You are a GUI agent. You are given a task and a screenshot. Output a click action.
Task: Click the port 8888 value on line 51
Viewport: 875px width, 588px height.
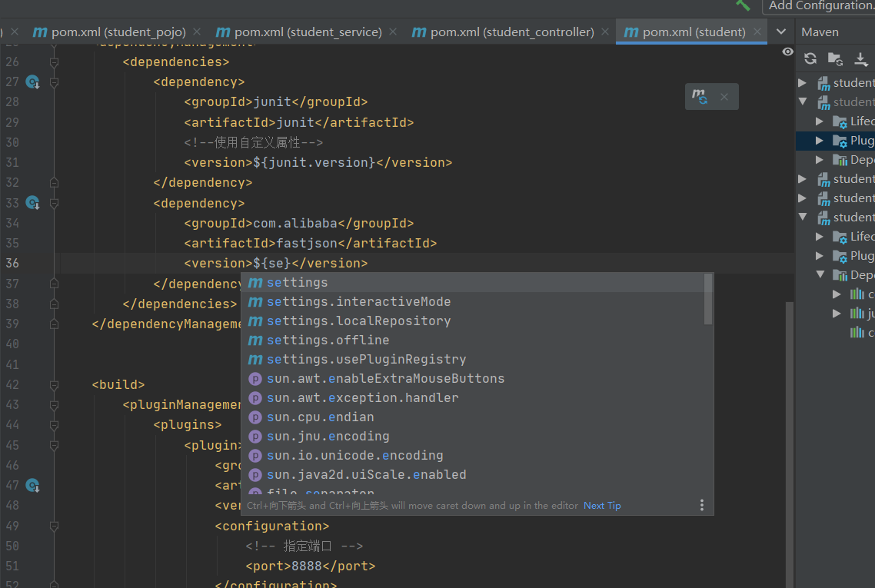pyautogui.click(x=306, y=566)
